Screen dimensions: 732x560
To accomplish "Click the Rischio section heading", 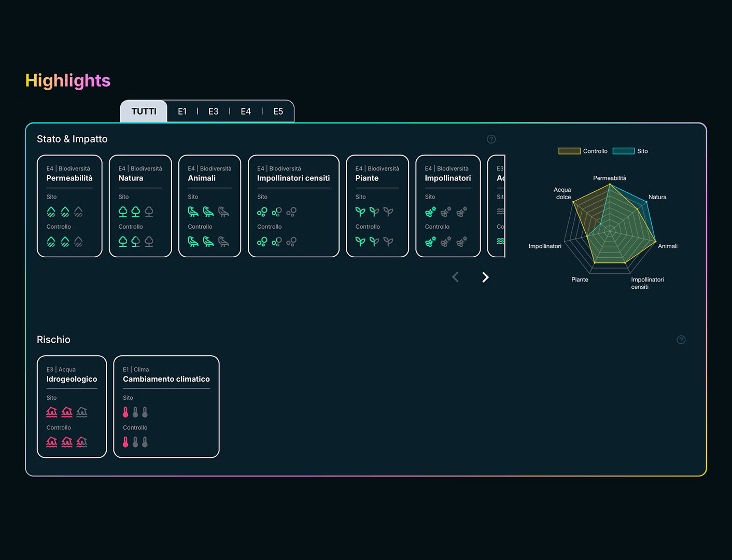I will [53, 340].
